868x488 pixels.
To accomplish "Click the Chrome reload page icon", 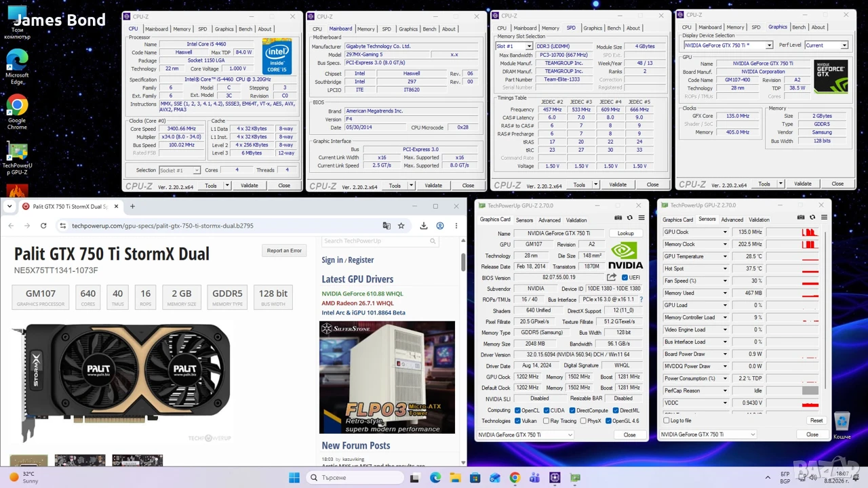I will tap(43, 226).
